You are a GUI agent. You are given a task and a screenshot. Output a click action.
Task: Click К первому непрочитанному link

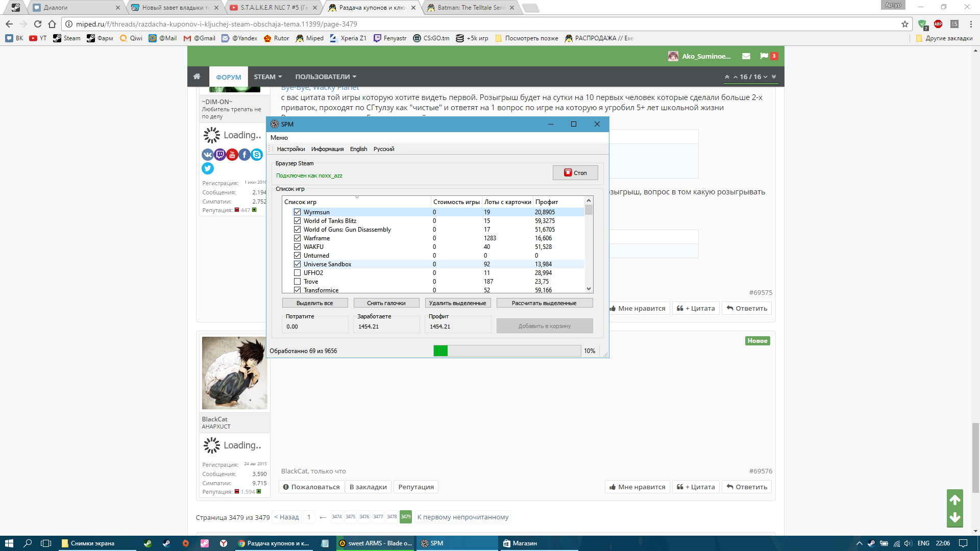pyautogui.click(x=463, y=517)
